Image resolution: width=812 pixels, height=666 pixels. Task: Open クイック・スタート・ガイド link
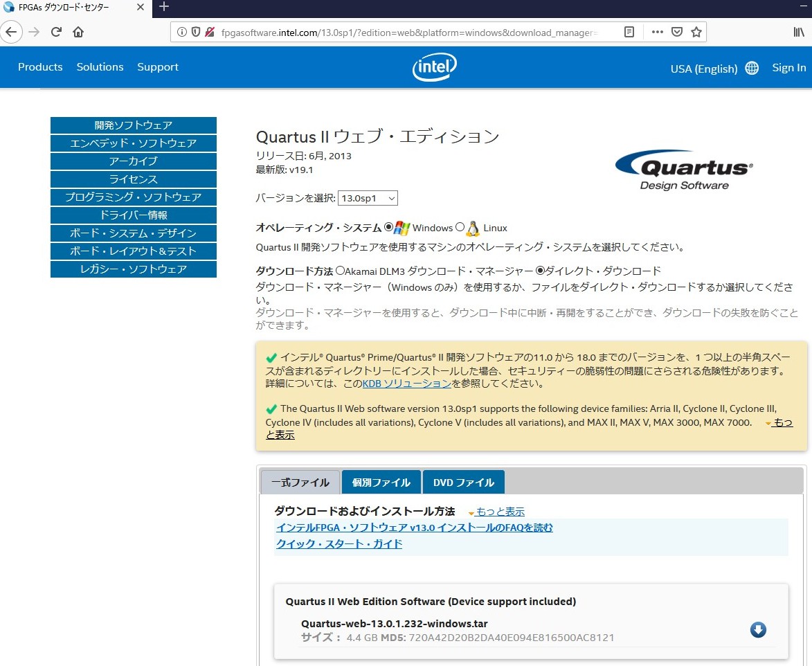click(x=339, y=543)
